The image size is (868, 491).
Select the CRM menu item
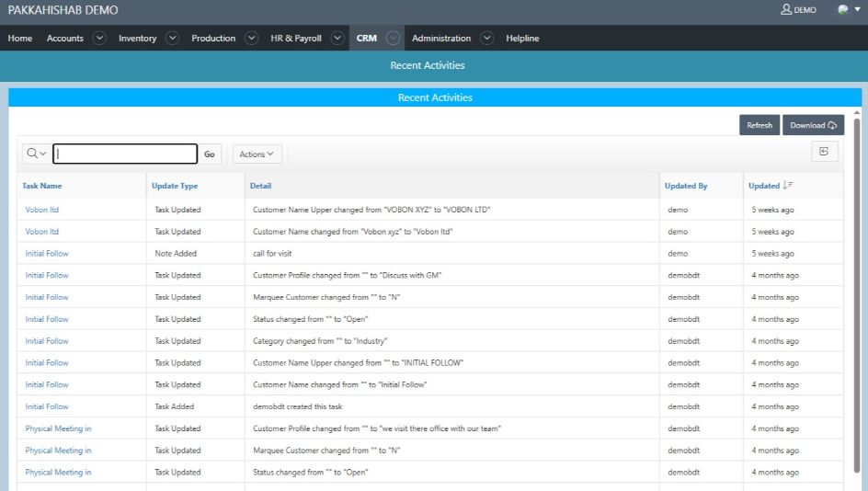tap(367, 39)
